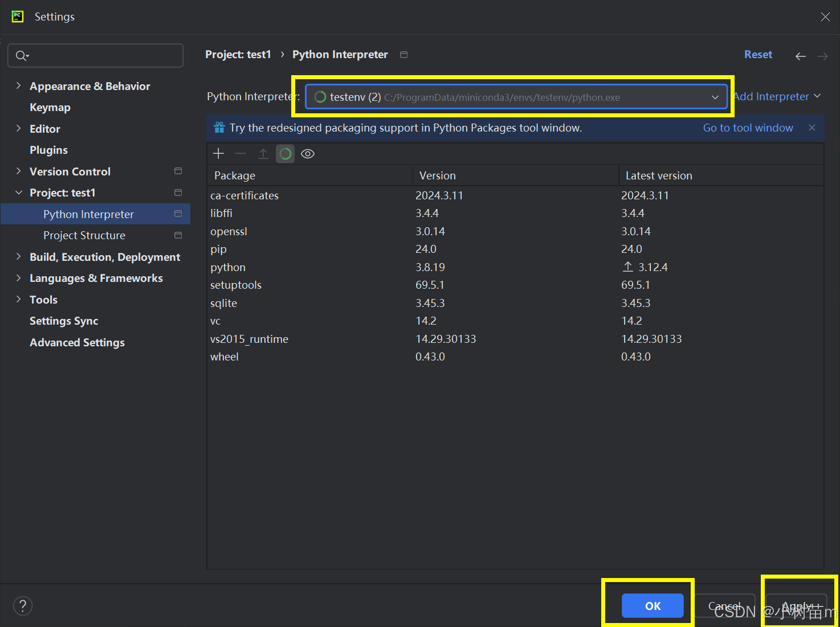Screen dimensions: 840x627
Task: Click project icon next to Version Control
Action: pos(178,171)
